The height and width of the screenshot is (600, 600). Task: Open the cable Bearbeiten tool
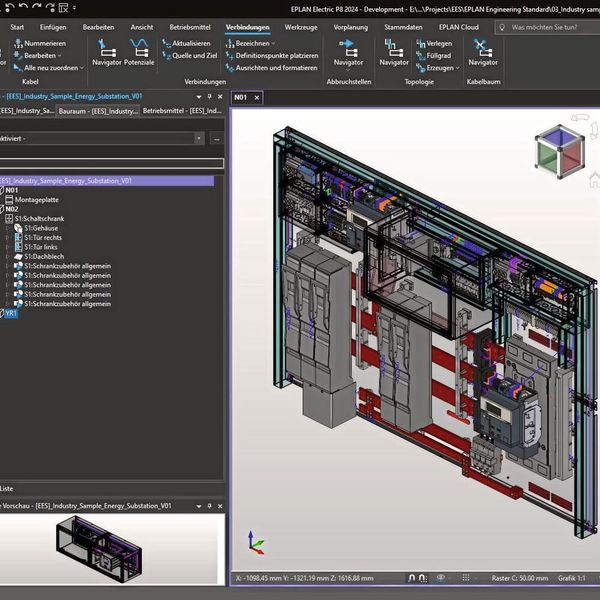pos(38,55)
